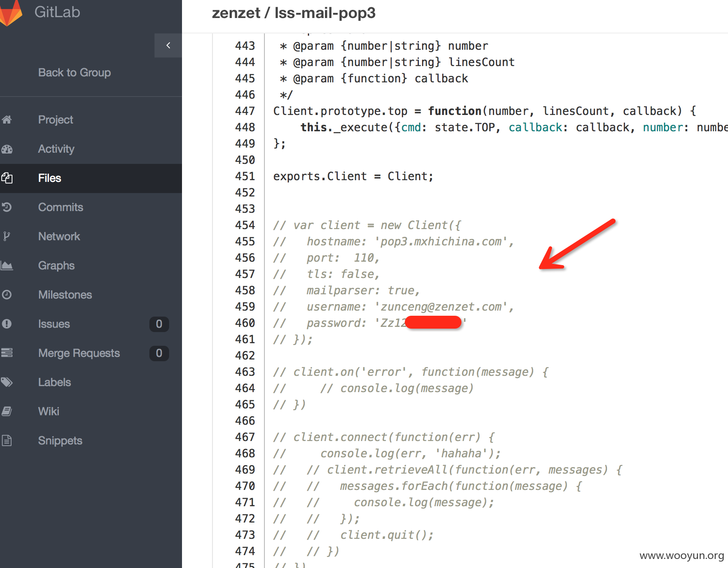
Task: Click the Issues exclamation icon
Action: [x=7, y=324]
